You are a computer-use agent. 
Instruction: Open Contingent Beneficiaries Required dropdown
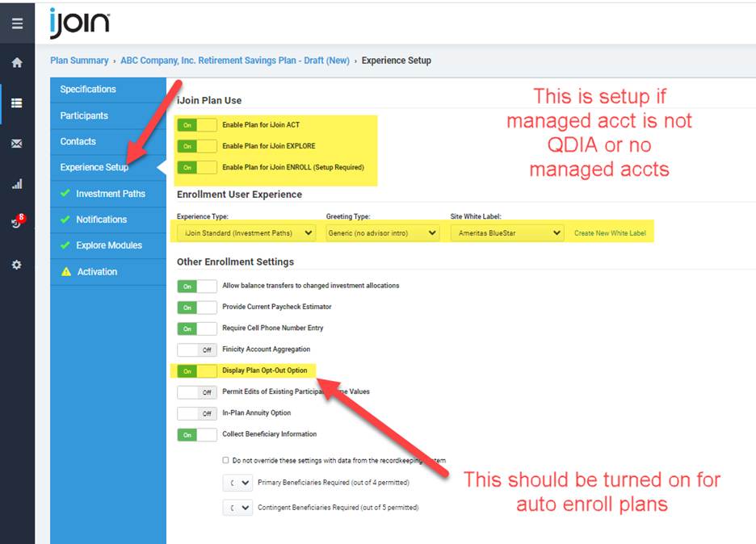(x=237, y=508)
